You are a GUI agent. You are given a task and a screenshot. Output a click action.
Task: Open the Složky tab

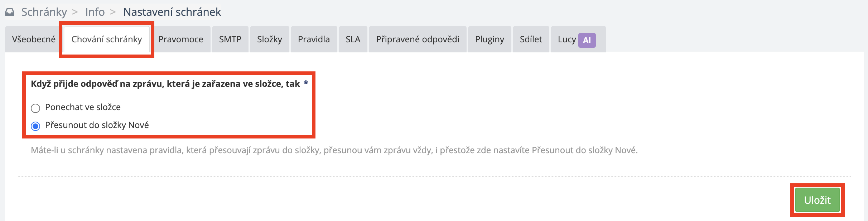pyautogui.click(x=269, y=39)
